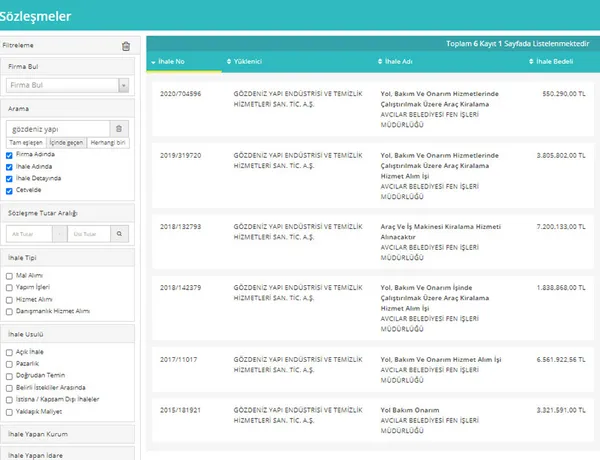Viewport: 600px width, 460px height.
Task: Click the Üst Tutar input field
Action: (x=89, y=233)
